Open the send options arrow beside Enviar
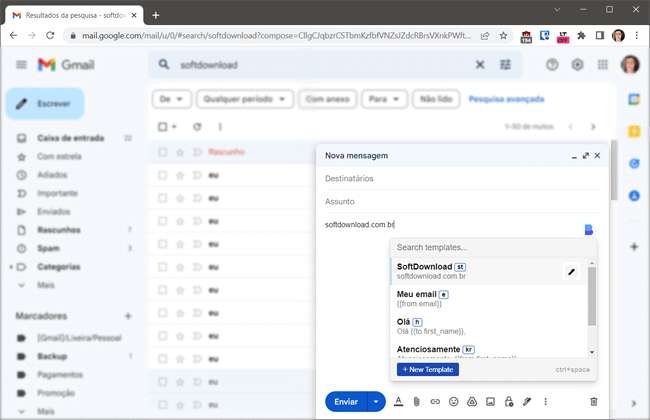This screenshot has width=650, height=420. pos(376,402)
